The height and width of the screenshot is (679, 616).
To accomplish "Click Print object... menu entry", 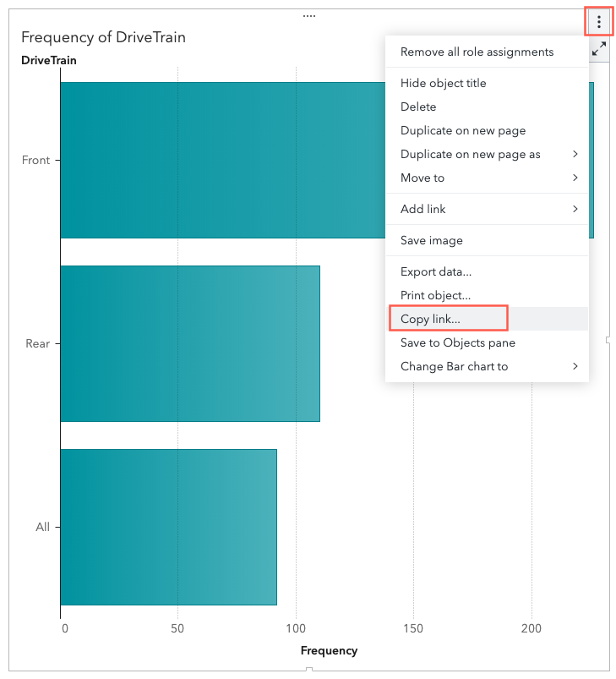I will click(435, 295).
